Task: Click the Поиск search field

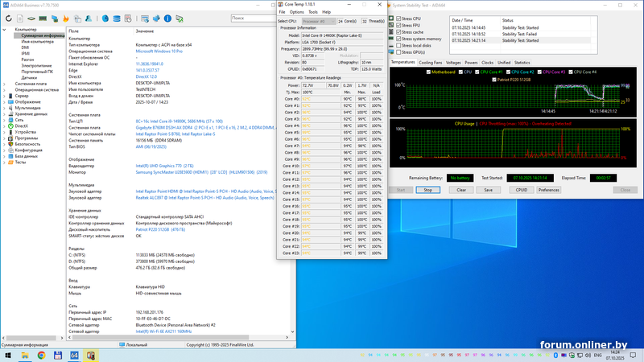Action: [250, 17]
